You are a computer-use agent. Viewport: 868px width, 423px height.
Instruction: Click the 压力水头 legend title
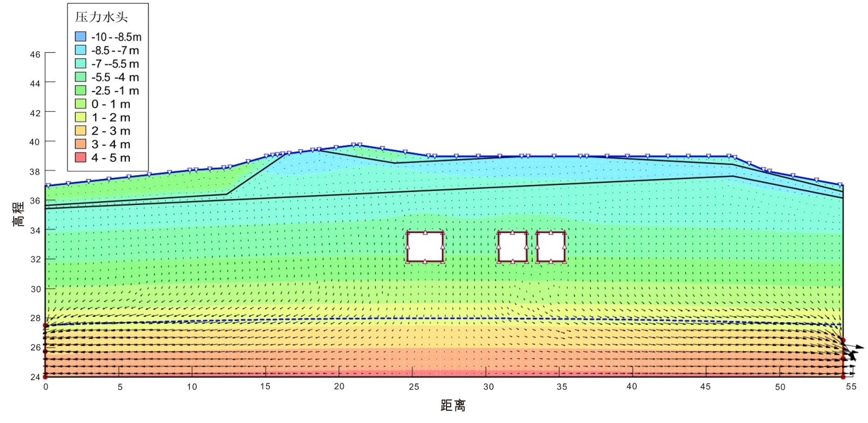coord(101,17)
